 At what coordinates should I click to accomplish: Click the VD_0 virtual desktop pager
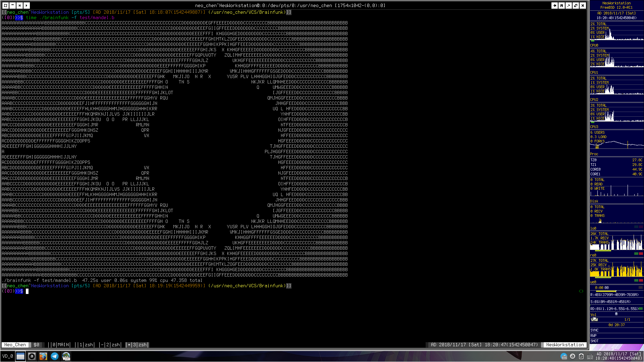pos(7,356)
